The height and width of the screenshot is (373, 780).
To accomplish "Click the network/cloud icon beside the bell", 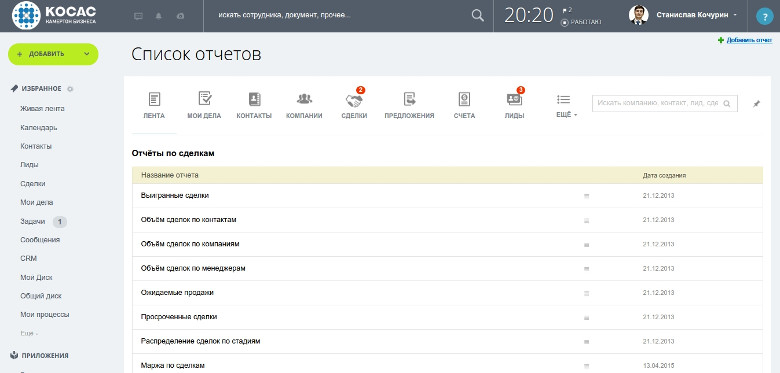I will [x=181, y=16].
